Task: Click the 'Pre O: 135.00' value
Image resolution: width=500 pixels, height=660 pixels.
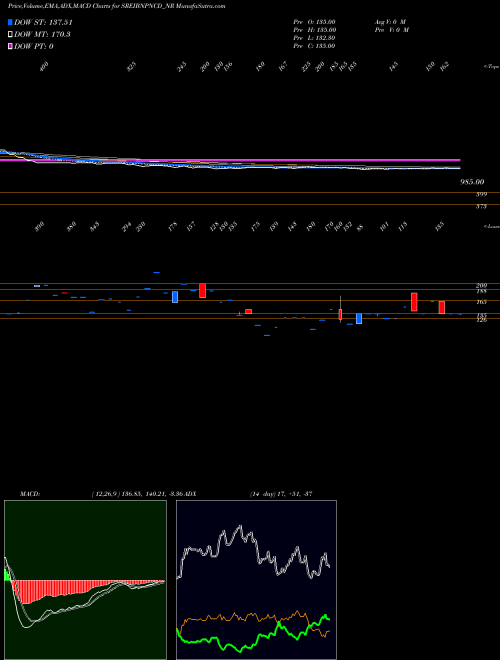Action: pyautogui.click(x=314, y=22)
